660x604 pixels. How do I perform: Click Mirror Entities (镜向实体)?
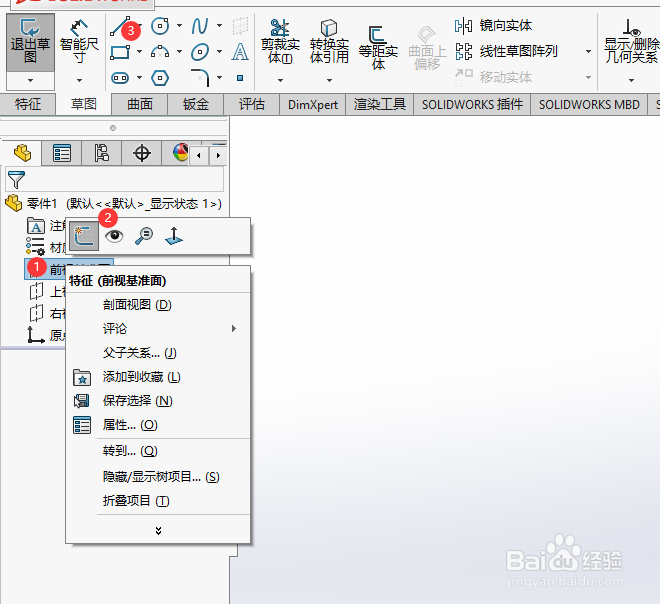point(493,26)
